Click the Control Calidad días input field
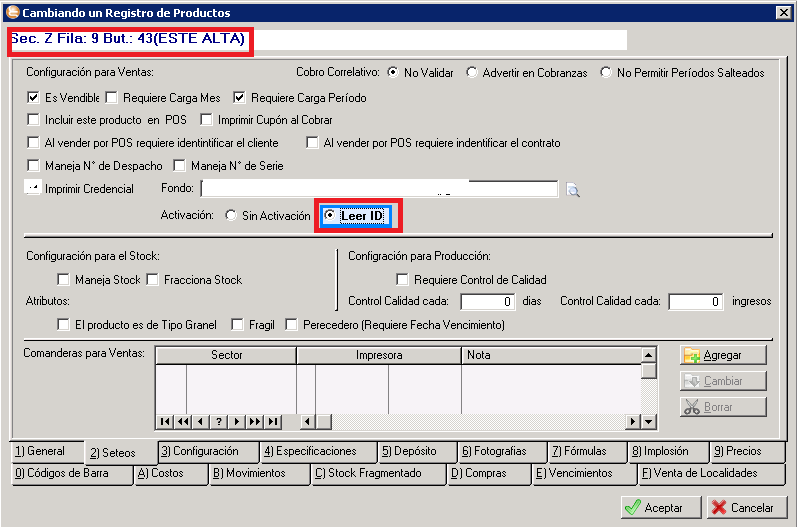Viewport: 797px width, 527px height. click(488, 301)
